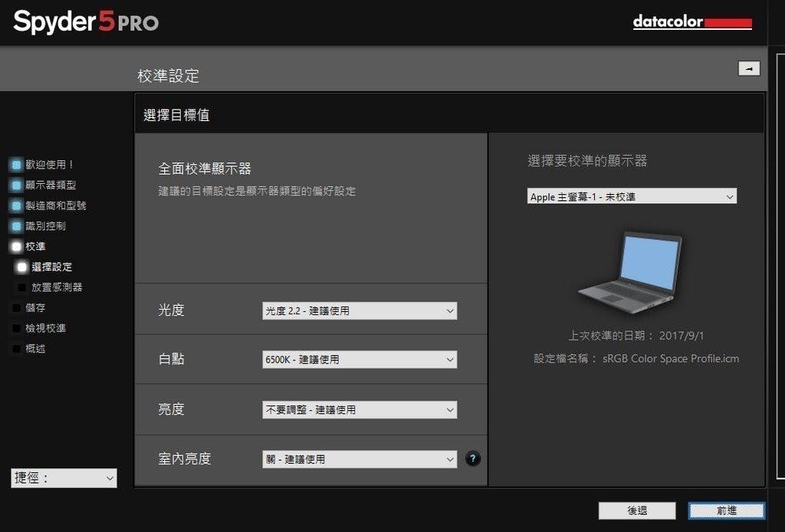Open the 室內亮度 關 dropdown
Viewport: 785px width, 532px height.
(360, 459)
